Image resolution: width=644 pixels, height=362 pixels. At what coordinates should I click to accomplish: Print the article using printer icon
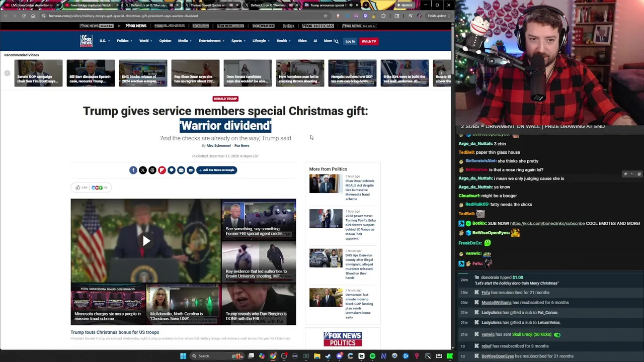tap(181, 170)
